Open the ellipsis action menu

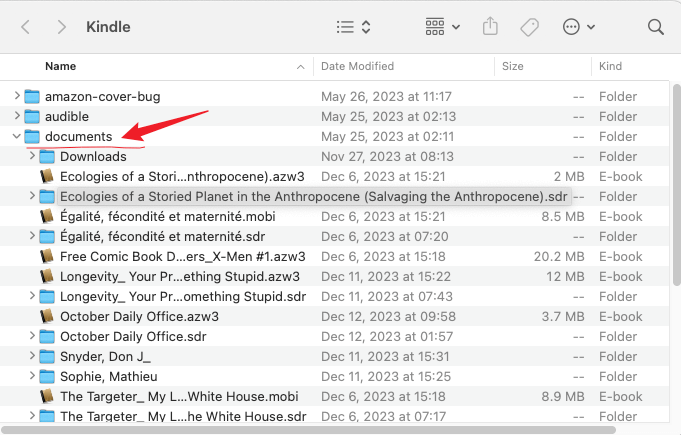579,27
